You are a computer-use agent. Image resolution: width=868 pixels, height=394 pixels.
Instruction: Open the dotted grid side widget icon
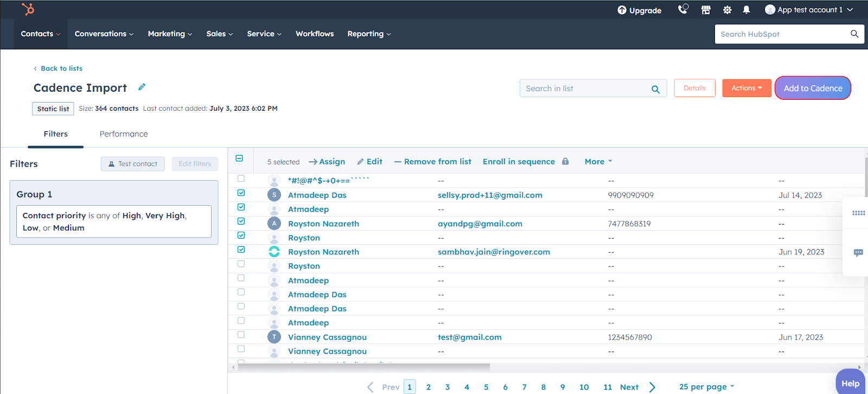(x=858, y=213)
